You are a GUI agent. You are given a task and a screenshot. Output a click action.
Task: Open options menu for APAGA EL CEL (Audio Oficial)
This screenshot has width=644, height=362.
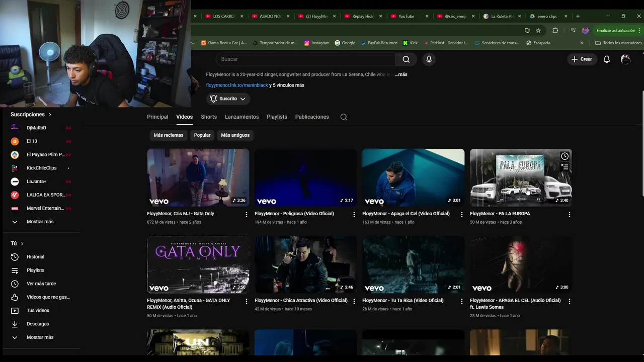tap(569, 302)
